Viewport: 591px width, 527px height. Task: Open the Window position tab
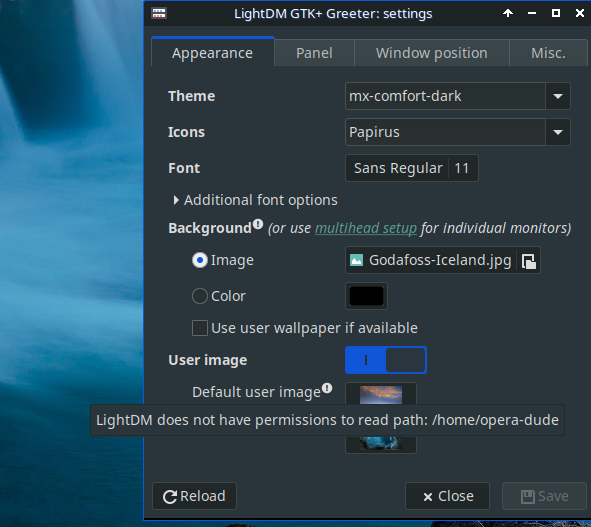click(x=432, y=53)
